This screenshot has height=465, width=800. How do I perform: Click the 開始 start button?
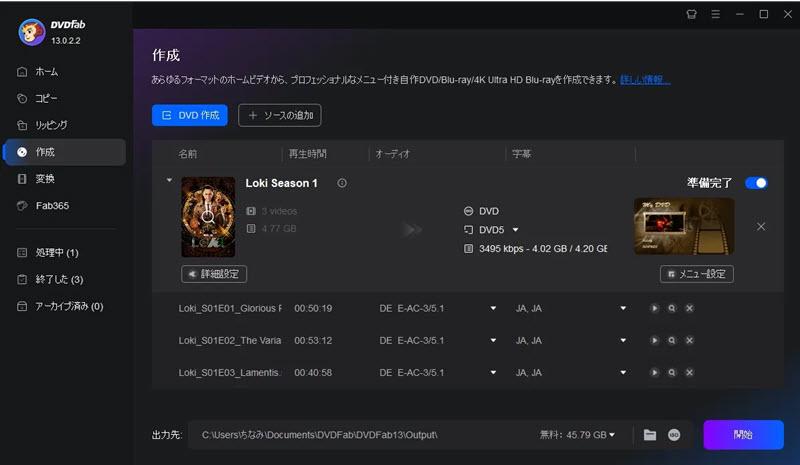pyautogui.click(x=743, y=435)
